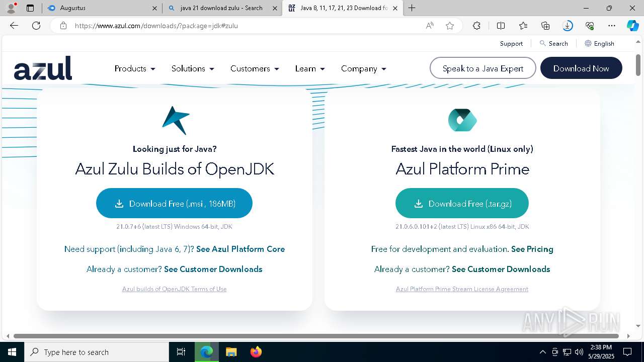Toggle split screen icon

501,26
